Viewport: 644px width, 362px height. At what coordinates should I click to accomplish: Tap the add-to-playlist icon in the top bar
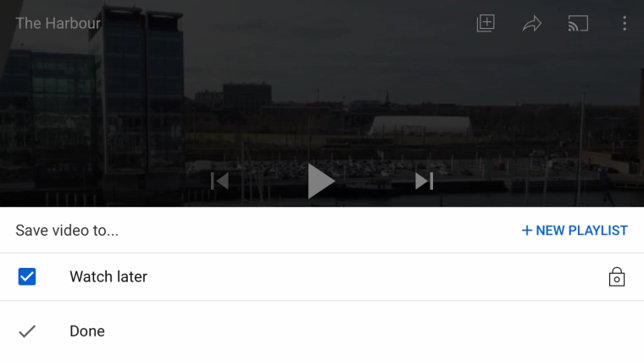(486, 24)
